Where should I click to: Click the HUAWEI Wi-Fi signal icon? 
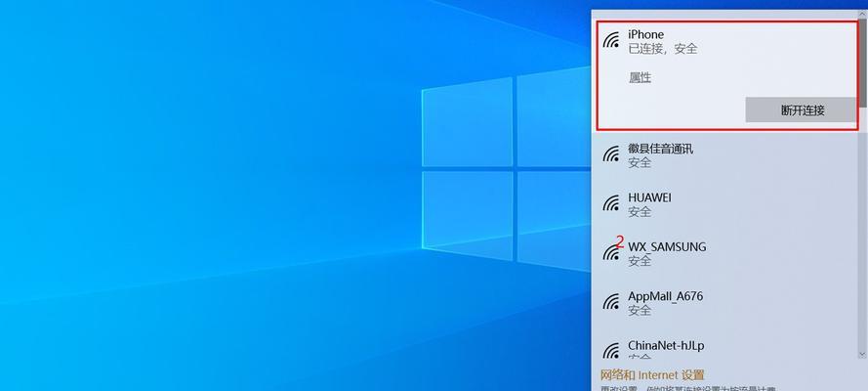click(611, 203)
